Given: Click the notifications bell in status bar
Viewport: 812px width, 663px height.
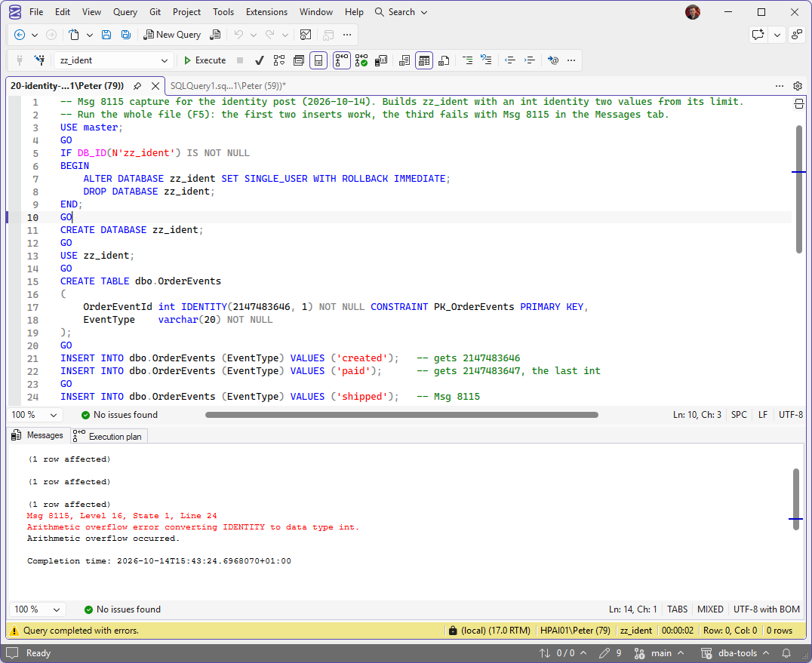Looking at the screenshot, I should click(x=786, y=653).
